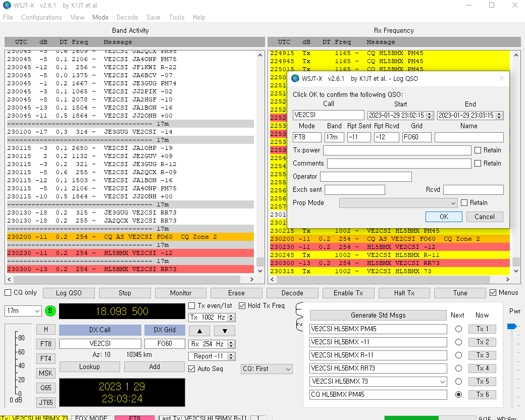Open the Configurations menu
The height and width of the screenshot is (420, 525).
pos(41,17)
